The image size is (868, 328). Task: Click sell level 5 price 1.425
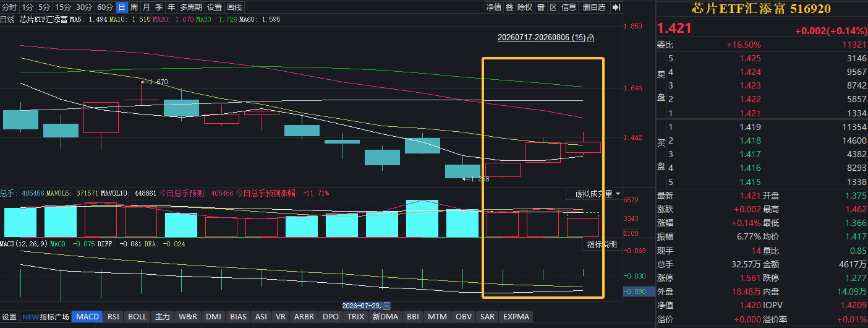tap(751, 58)
